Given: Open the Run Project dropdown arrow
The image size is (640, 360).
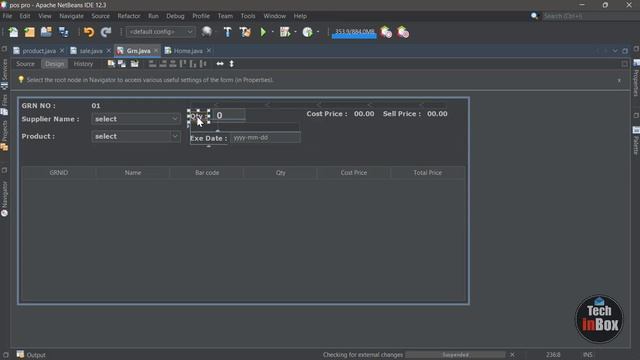Looking at the screenshot, I should point(272,32).
